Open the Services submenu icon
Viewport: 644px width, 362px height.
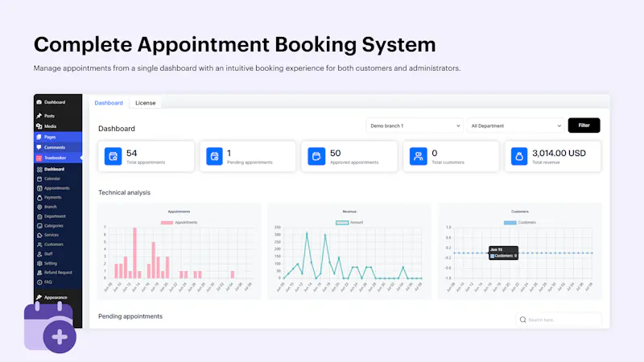coord(39,235)
